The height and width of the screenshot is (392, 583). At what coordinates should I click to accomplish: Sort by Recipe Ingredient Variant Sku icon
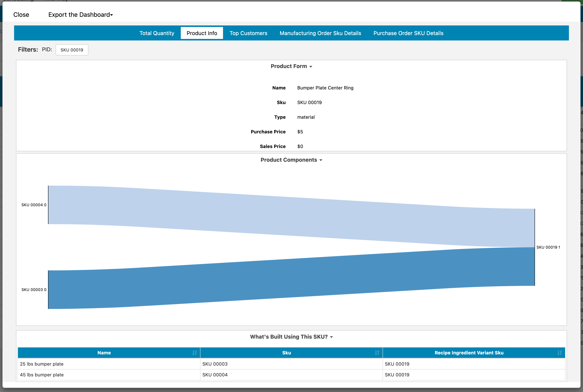(x=559, y=353)
